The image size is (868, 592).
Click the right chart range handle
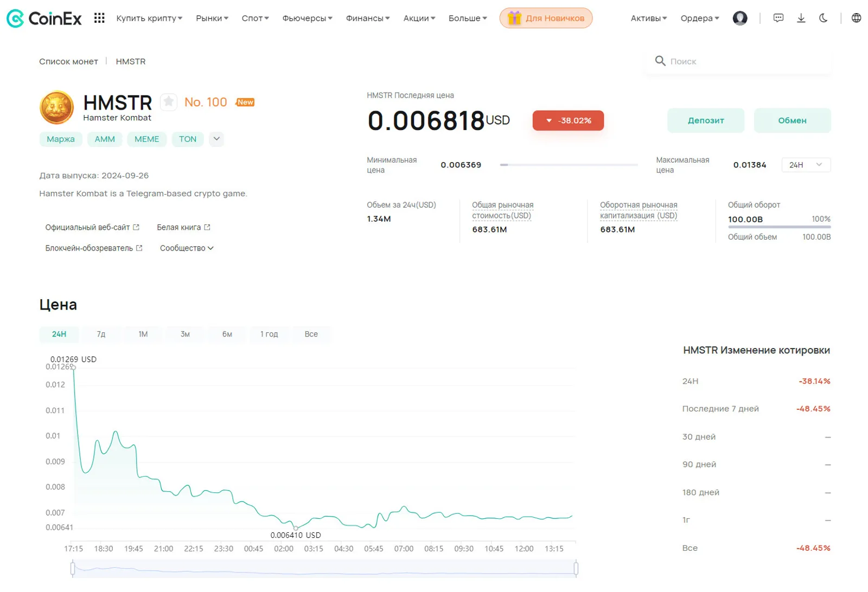click(x=576, y=568)
